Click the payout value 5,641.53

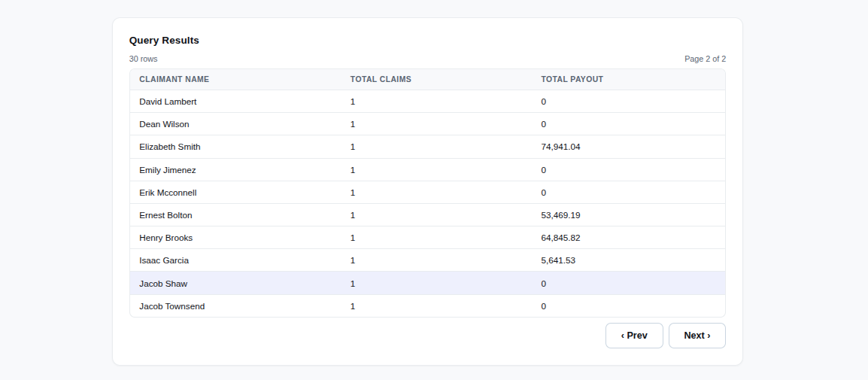pyautogui.click(x=558, y=260)
